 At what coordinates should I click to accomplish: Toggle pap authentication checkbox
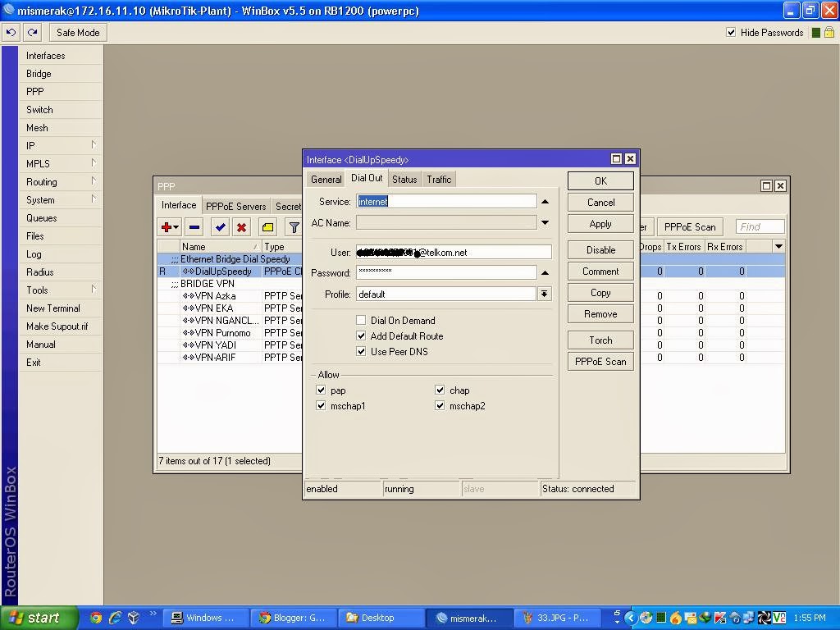tap(321, 390)
